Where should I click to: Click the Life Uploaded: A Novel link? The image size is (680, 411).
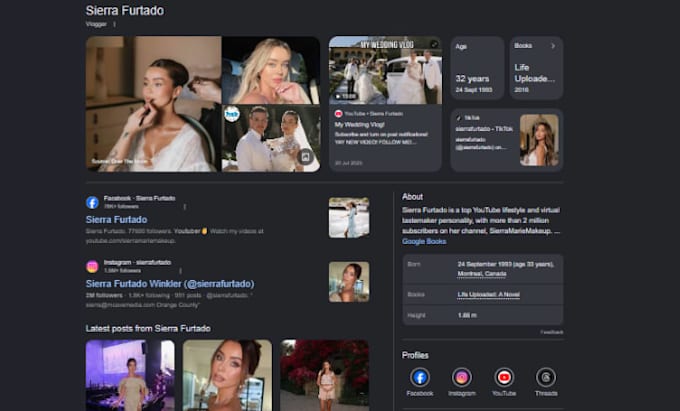(488, 295)
